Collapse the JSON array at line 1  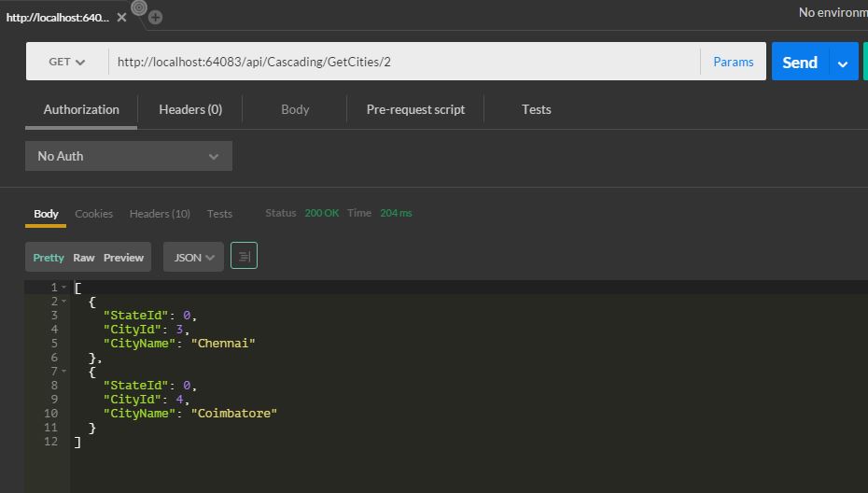click(x=64, y=288)
